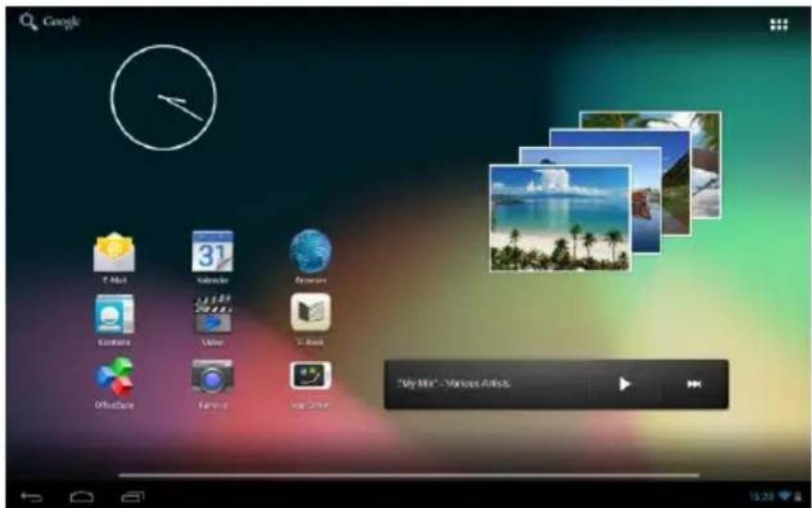Open the Browser globe icon
812x508 pixels.
pyautogui.click(x=310, y=252)
